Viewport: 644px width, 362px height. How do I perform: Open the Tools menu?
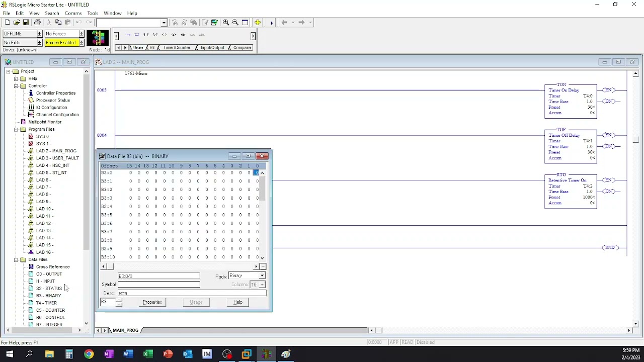point(93,13)
